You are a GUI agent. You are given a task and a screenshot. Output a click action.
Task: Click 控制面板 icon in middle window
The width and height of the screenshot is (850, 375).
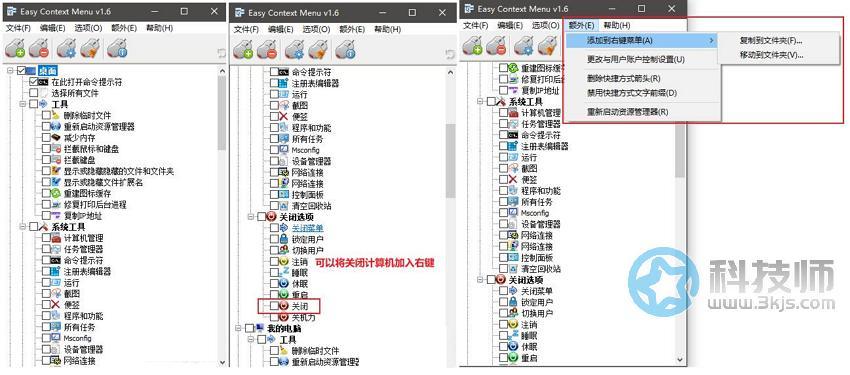coord(285,195)
